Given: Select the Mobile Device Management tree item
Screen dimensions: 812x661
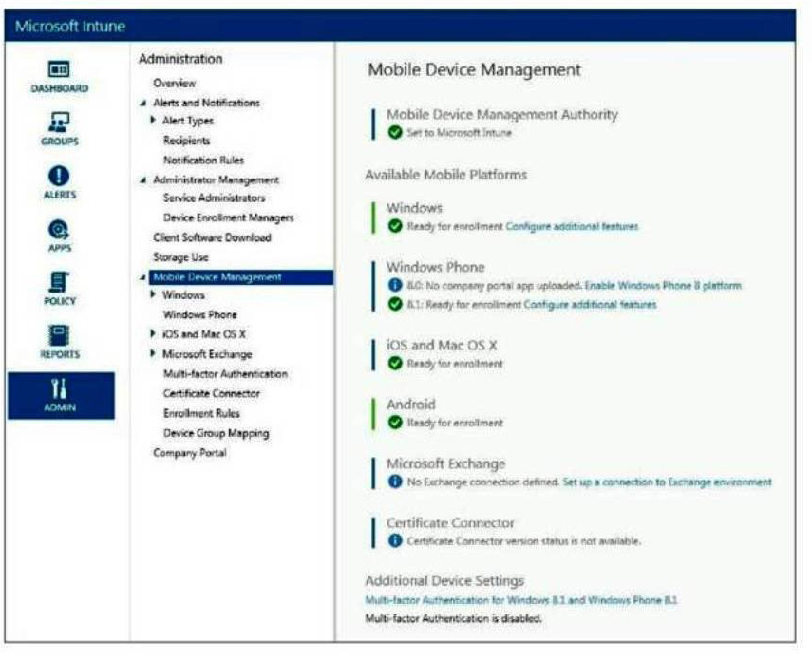Looking at the screenshot, I should tap(241, 277).
